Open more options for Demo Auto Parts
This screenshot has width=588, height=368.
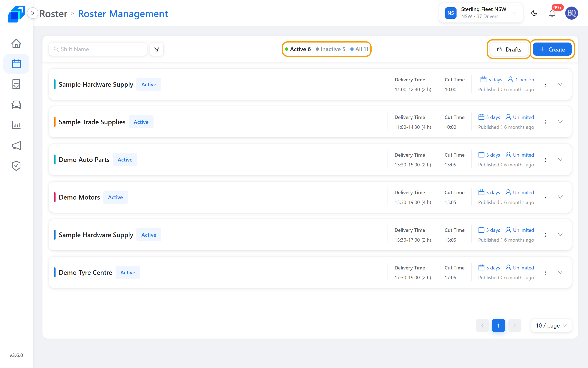click(x=546, y=160)
